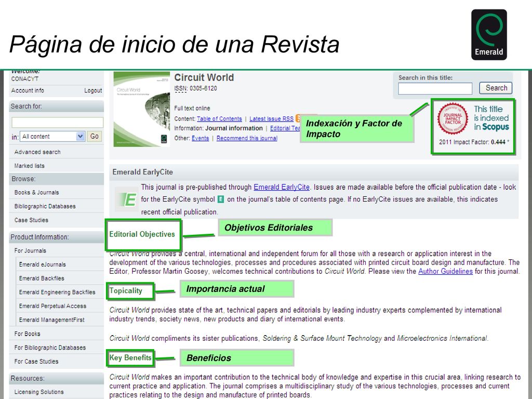Open the Events link
This screenshot has width=532, height=399.
(x=200, y=138)
